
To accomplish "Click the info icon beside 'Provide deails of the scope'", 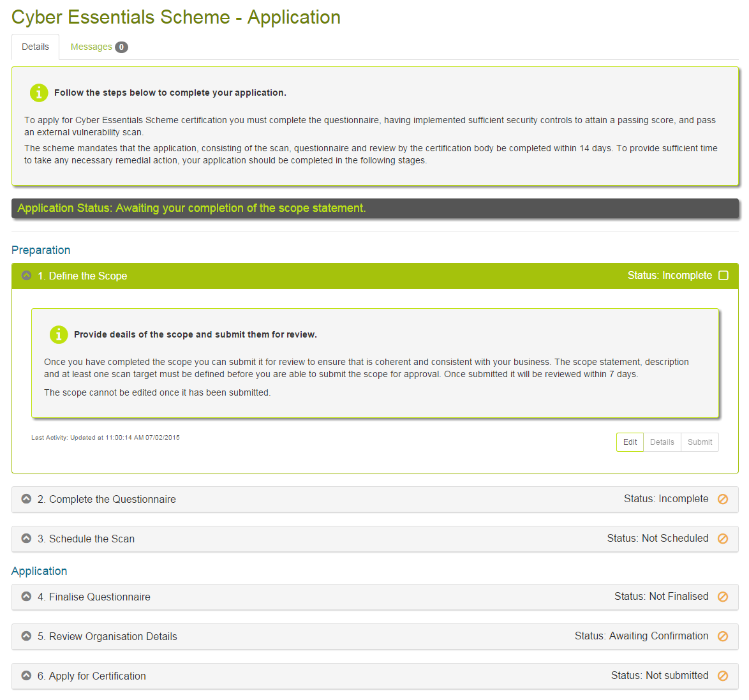I will (59, 334).
